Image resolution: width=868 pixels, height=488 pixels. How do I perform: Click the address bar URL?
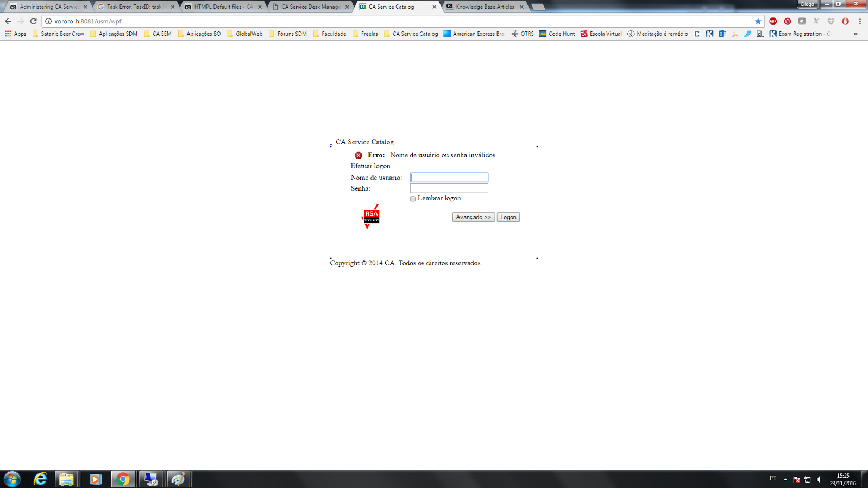tap(88, 21)
